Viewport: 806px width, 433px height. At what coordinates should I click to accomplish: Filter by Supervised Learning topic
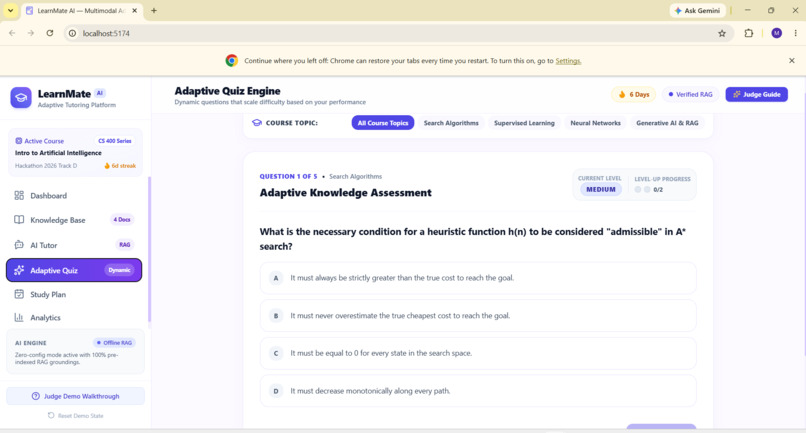click(x=524, y=123)
